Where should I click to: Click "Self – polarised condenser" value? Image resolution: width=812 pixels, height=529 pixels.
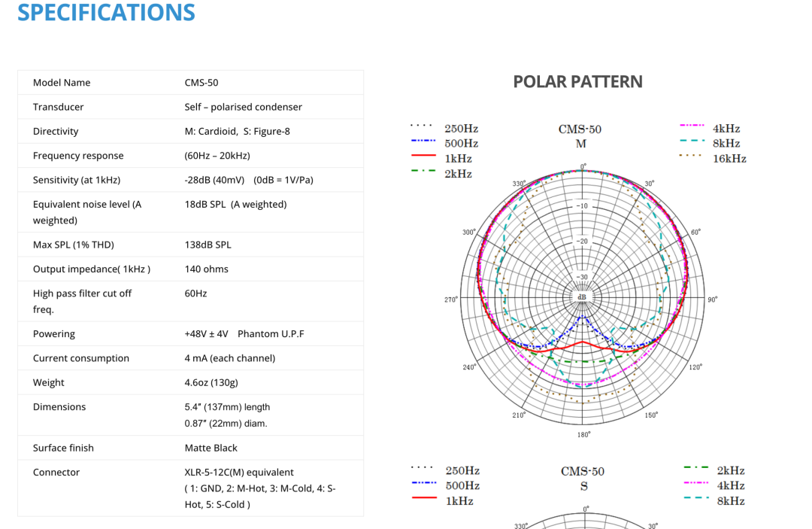click(x=244, y=107)
